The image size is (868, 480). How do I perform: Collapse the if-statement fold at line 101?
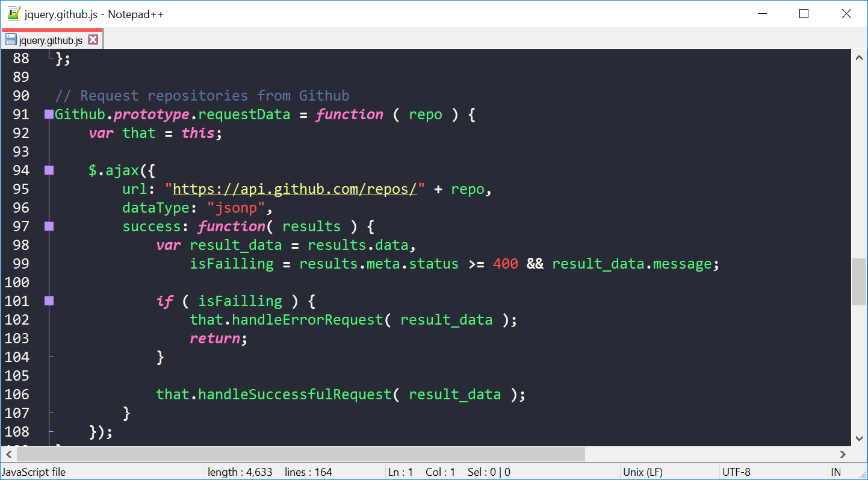tap(48, 301)
